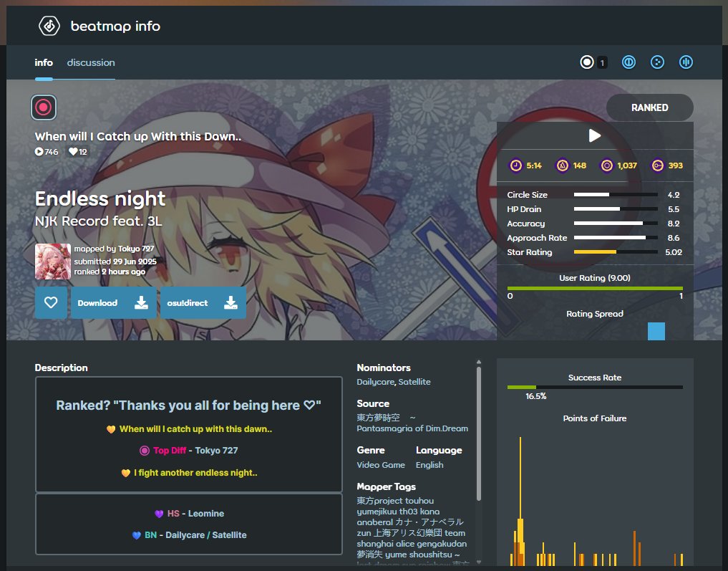Open nominator Satellite profile
This screenshot has height=571, width=728.
tap(414, 382)
